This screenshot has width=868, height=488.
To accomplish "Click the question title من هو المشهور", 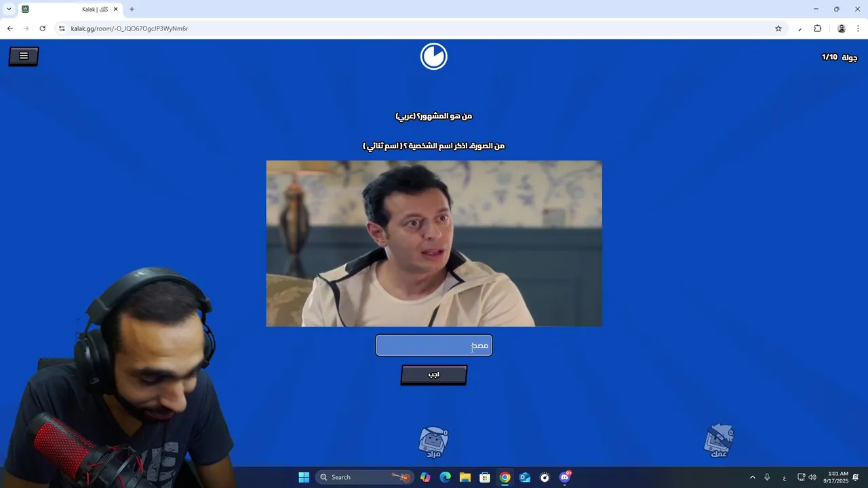I will coord(434,116).
